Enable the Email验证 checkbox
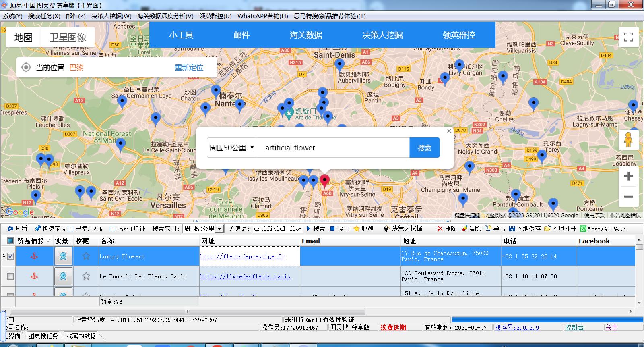 pos(113,229)
